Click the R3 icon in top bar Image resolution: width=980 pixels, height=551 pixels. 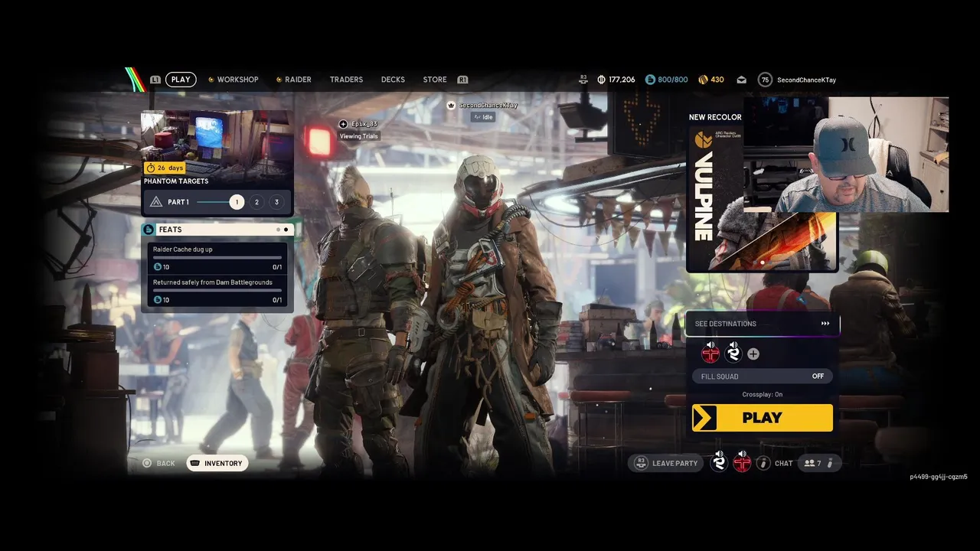point(583,78)
